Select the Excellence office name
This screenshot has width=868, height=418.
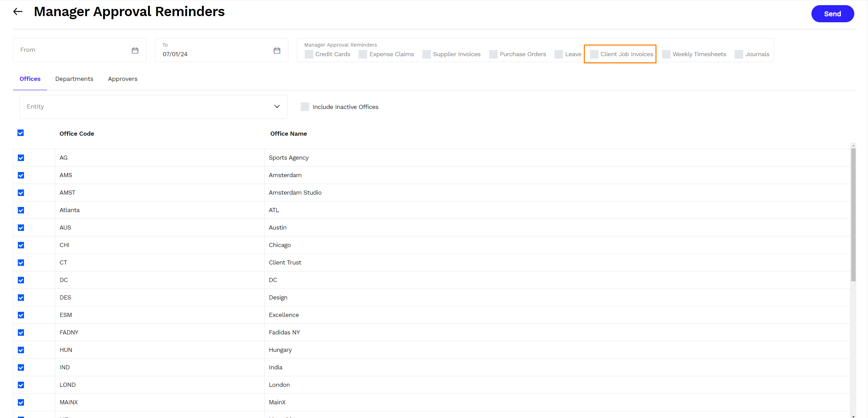pos(557,315)
